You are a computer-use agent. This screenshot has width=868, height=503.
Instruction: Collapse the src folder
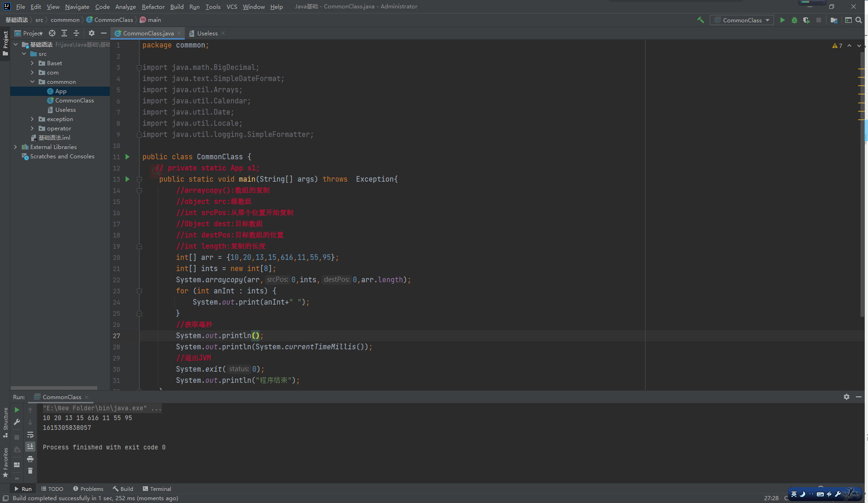pos(24,54)
